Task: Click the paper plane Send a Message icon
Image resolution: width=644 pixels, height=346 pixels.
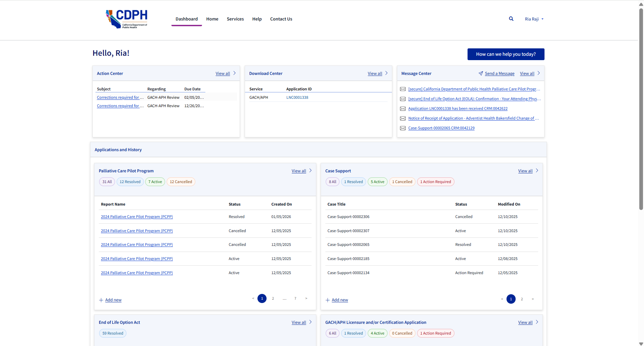Action: coord(481,73)
